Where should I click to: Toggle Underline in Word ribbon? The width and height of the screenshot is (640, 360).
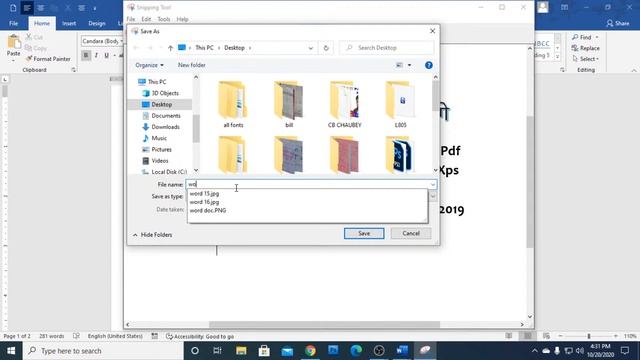[x=106, y=55]
